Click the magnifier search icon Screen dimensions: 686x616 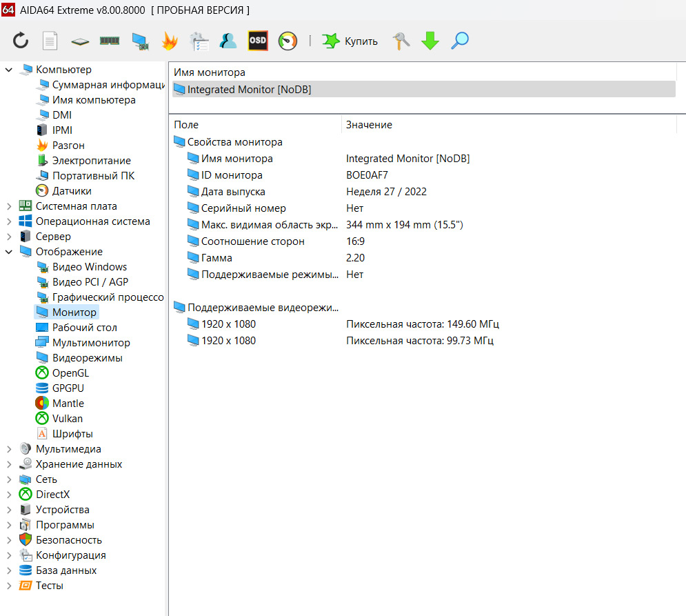460,41
